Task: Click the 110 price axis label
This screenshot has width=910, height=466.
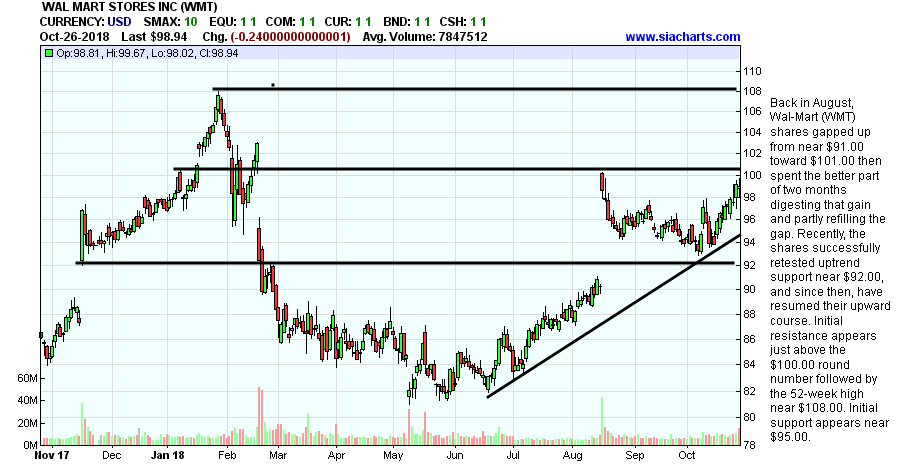Action: [750, 72]
